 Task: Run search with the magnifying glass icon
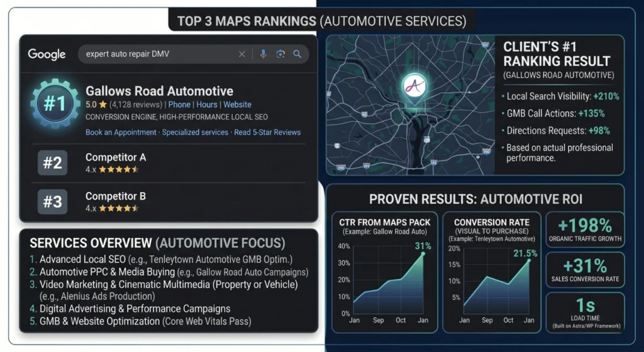[297, 54]
